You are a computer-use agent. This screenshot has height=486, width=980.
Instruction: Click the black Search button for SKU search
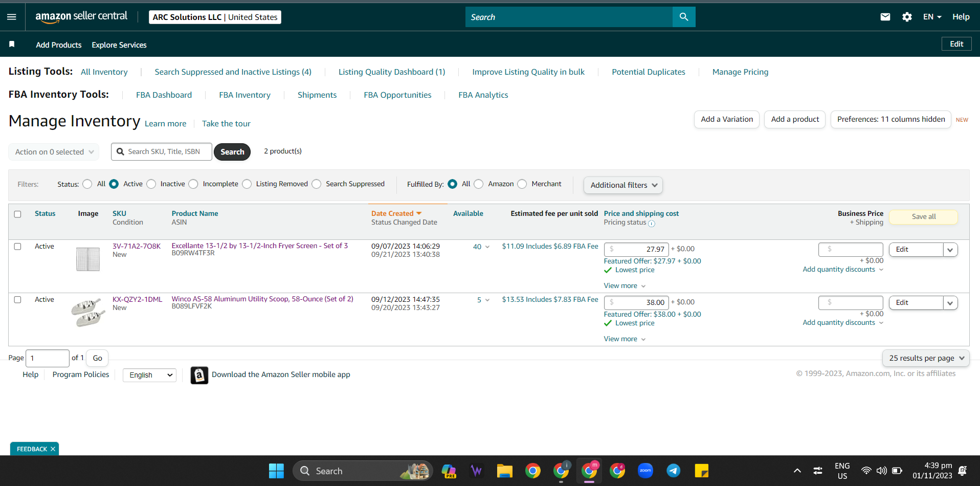coord(232,152)
